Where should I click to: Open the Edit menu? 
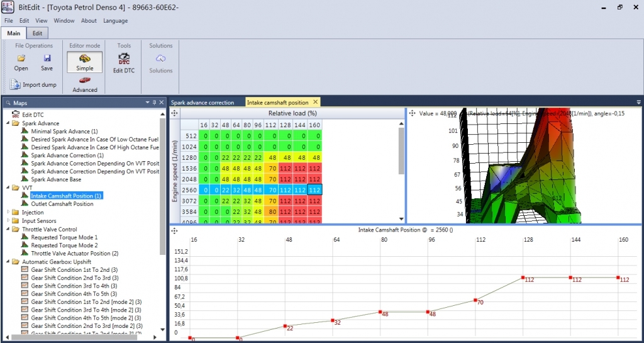coord(25,21)
